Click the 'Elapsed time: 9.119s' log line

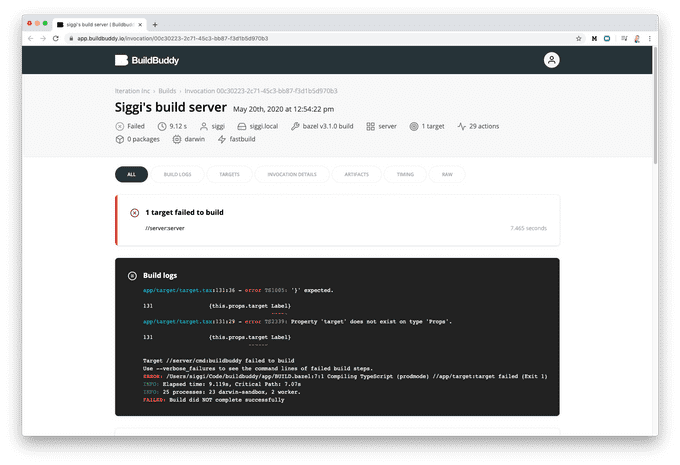click(222, 384)
